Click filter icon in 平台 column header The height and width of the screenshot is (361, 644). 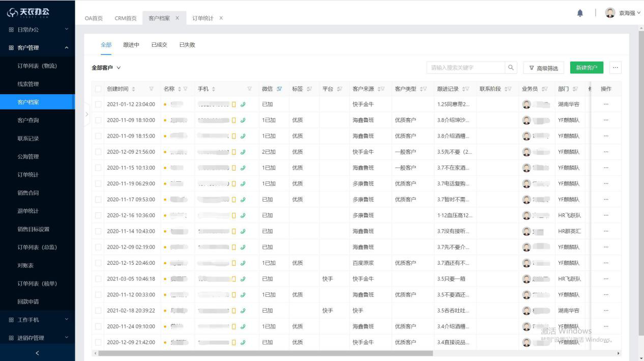click(339, 89)
